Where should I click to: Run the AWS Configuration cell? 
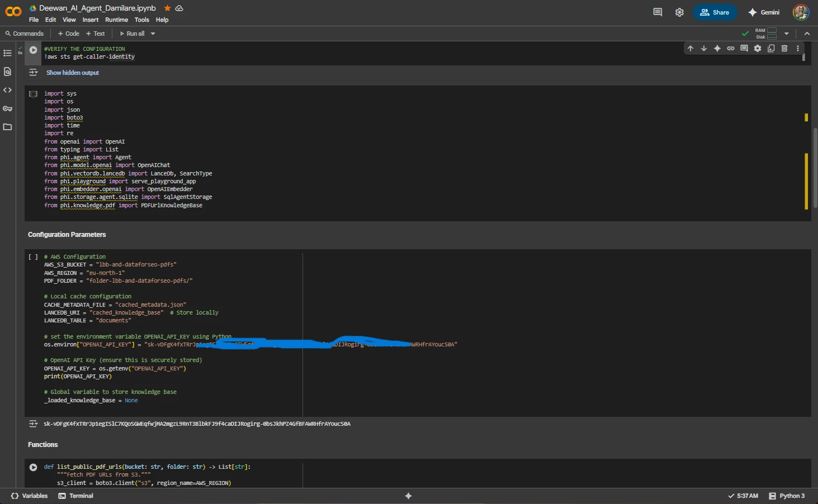pos(33,257)
